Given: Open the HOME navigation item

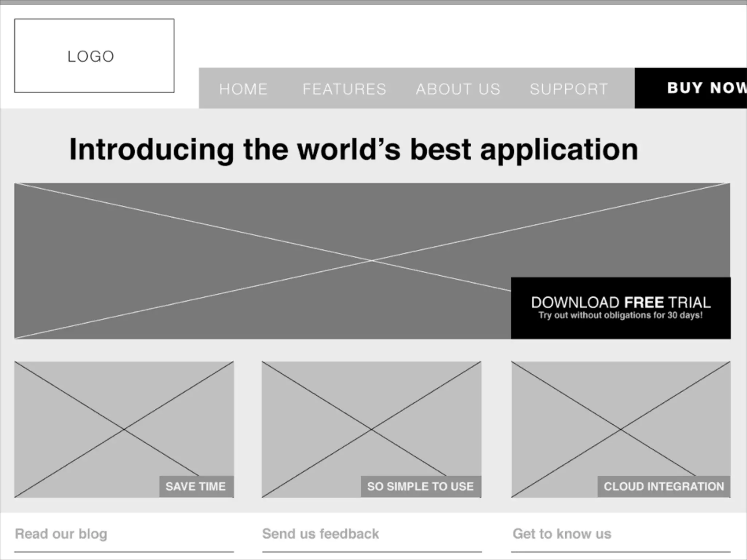Looking at the screenshot, I should (243, 89).
